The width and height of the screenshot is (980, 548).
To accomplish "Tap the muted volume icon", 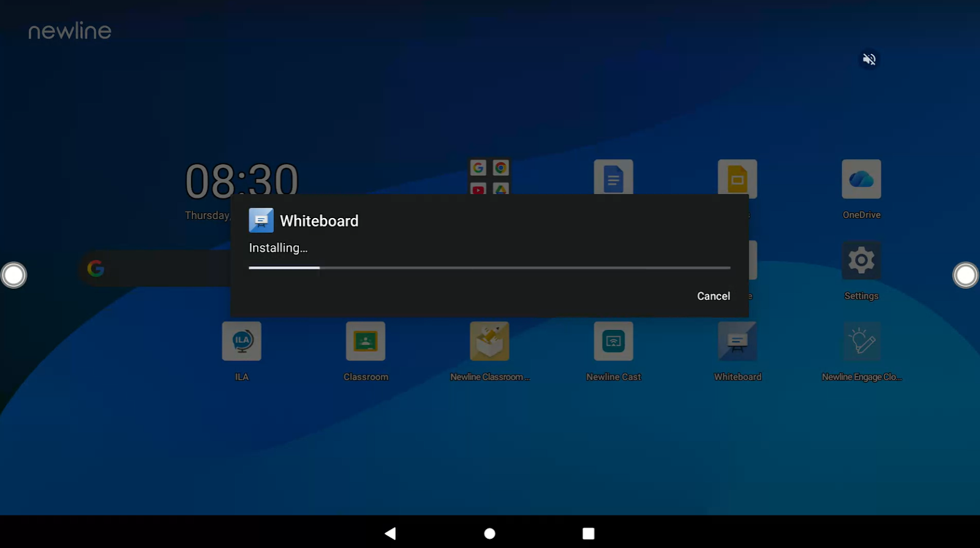I will point(869,59).
